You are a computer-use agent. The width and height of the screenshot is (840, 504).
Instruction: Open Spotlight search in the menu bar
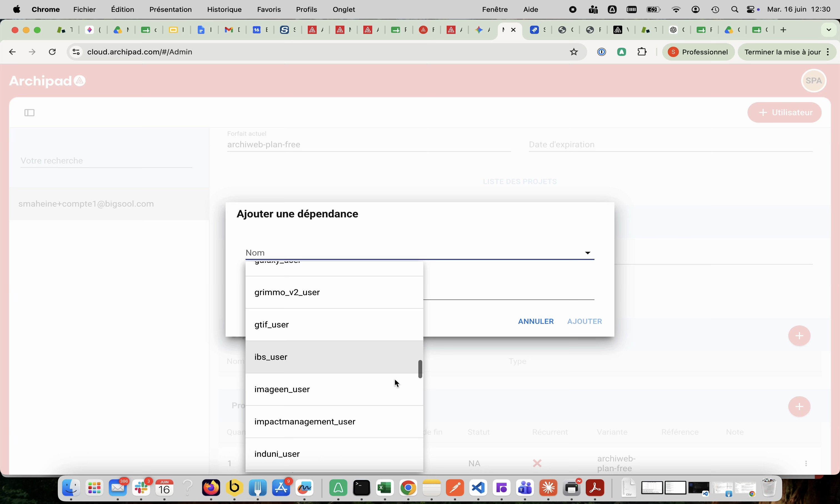click(x=734, y=9)
